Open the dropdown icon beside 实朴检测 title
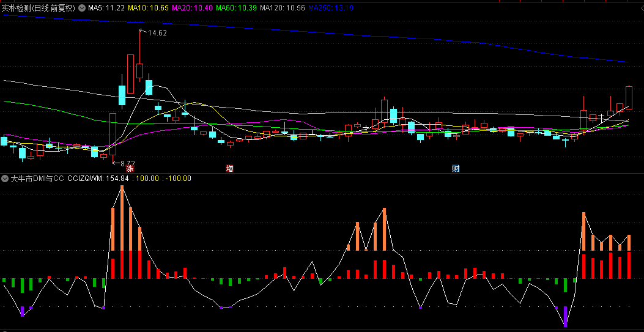Screen dimensions: 644x332 pos(82,8)
